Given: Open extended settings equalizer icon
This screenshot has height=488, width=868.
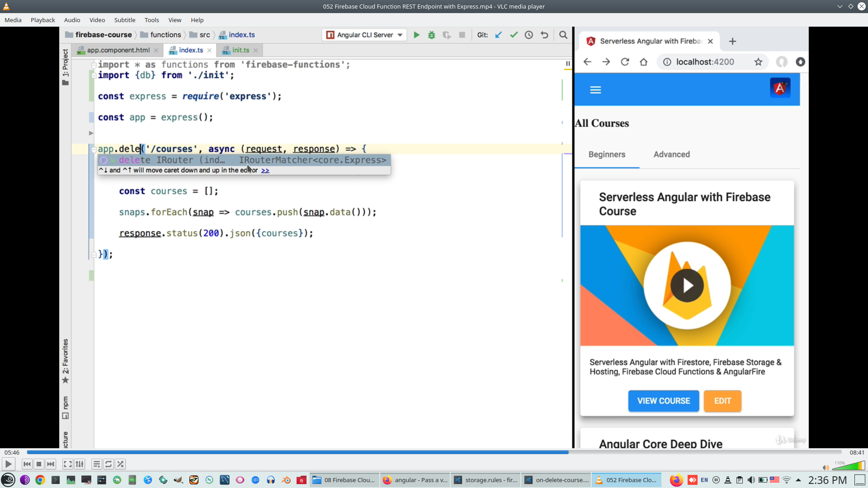Looking at the screenshot, I should click(80, 464).
